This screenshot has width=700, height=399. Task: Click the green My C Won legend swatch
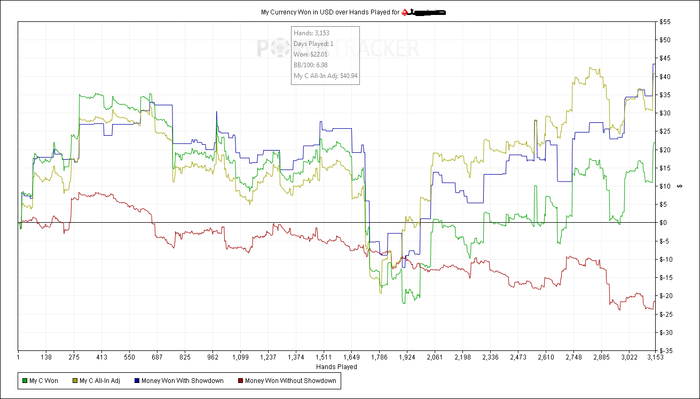[x=25, y=381]
